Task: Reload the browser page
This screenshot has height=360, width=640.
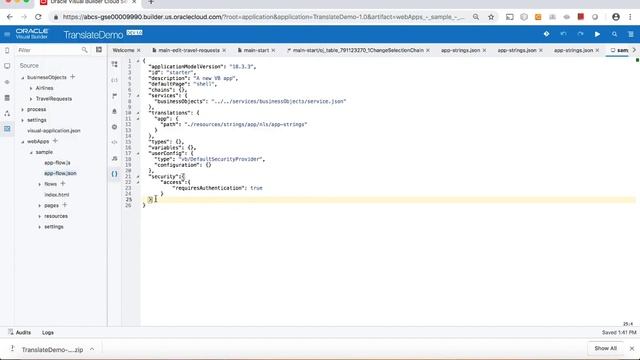Action: coord(38,17)
